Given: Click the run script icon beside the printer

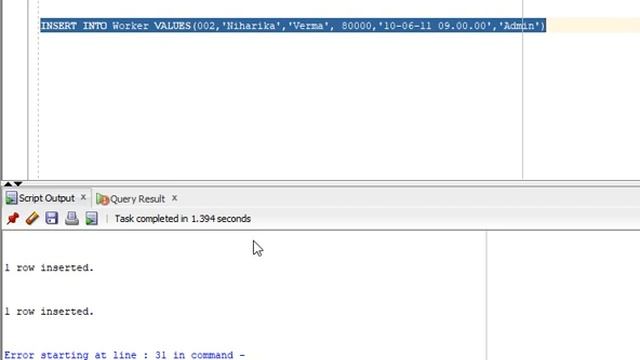Looking at the screenshot, I should tap(92, 218).
